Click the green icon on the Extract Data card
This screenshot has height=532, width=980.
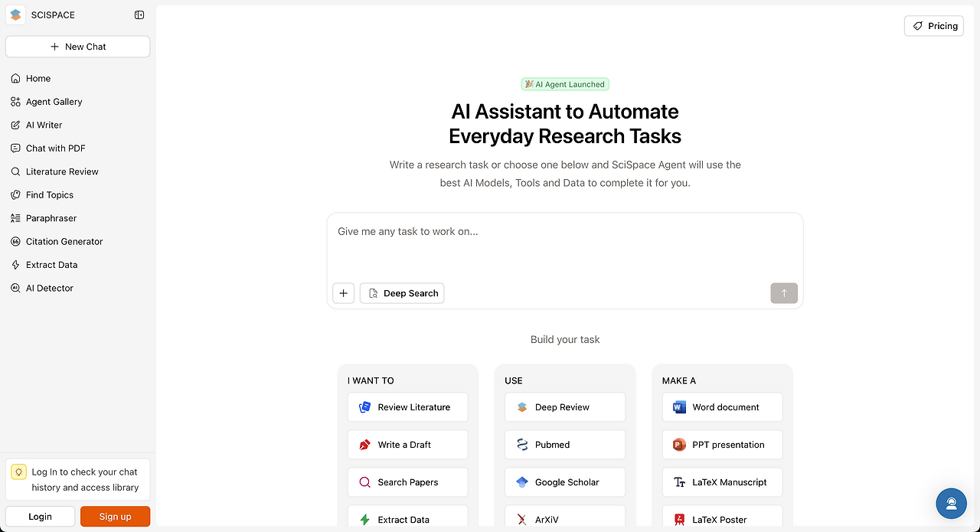click(364, 520)
